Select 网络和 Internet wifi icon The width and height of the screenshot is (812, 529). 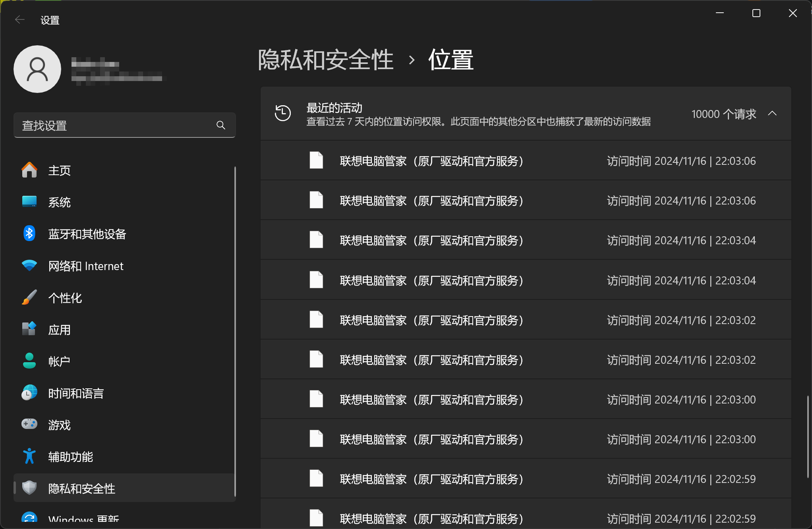tap(29, 265)
